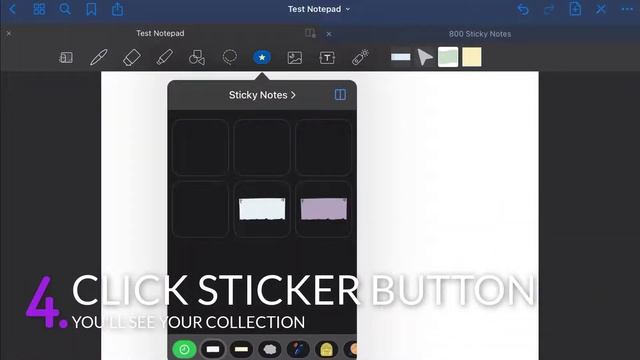
Task: Open the Sticky Notes collection header
Action: tap(262, 95)
